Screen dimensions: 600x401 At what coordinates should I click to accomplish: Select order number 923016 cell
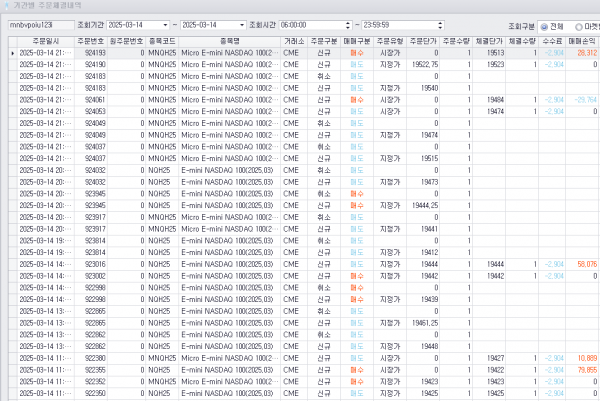coord(91,264)
